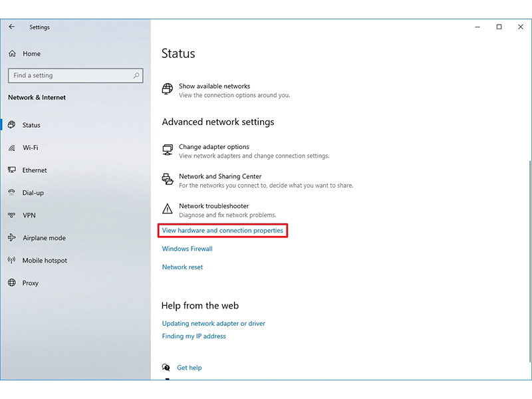Click the vertical scrollbar on the right
Screen dimensions: 532x399
[x=529, y=261]
